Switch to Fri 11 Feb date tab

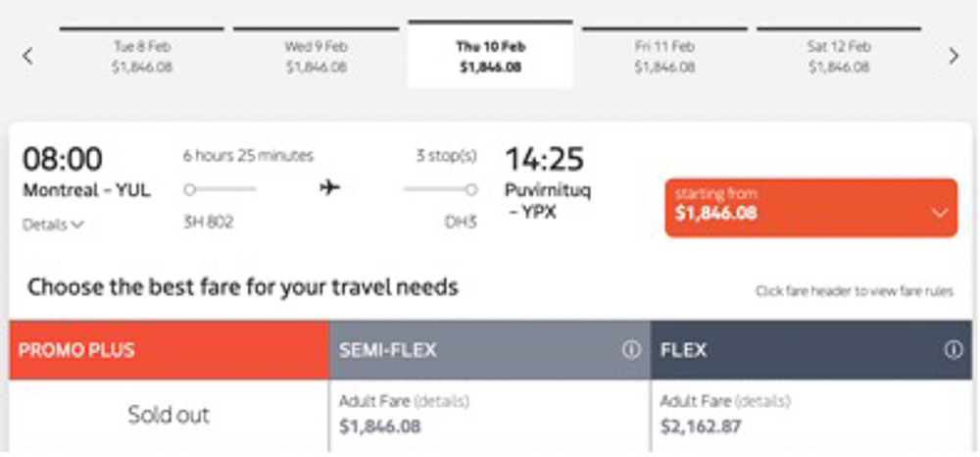tap(663, 57)
